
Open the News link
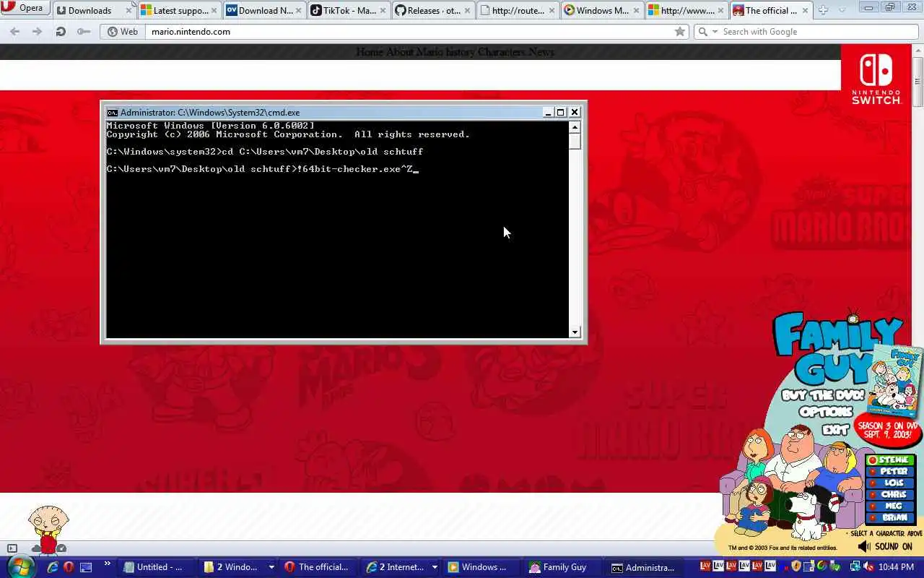(541, 52)
